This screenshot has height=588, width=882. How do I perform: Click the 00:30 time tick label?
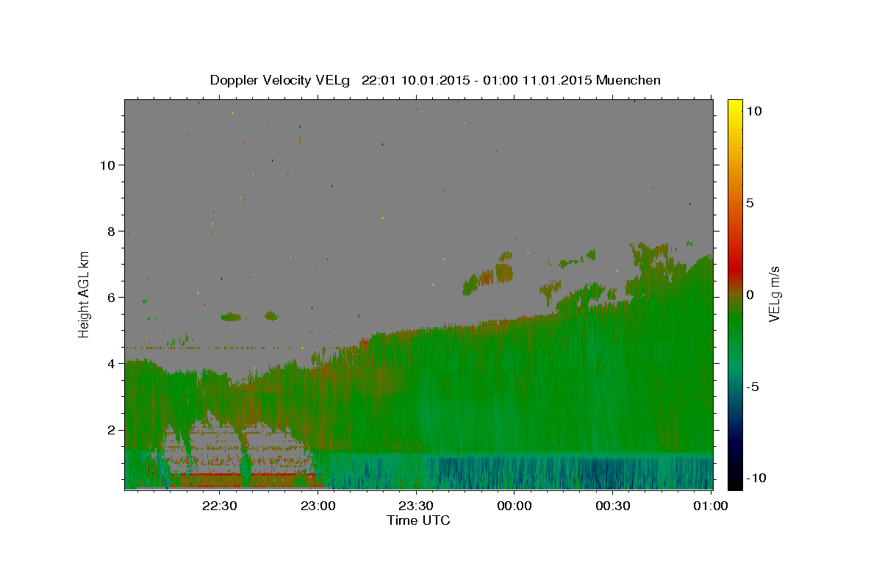(x=612, y=506)
